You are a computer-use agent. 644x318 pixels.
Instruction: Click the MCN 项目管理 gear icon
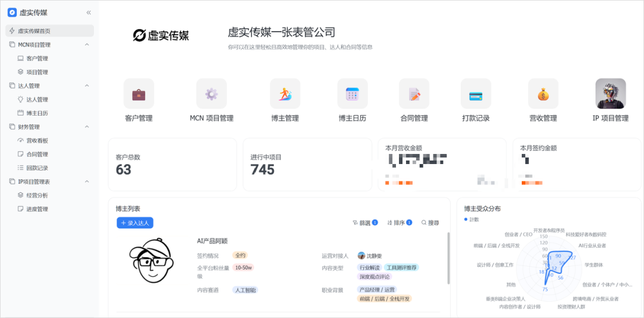pyautogui.click(x=211, y=94)
